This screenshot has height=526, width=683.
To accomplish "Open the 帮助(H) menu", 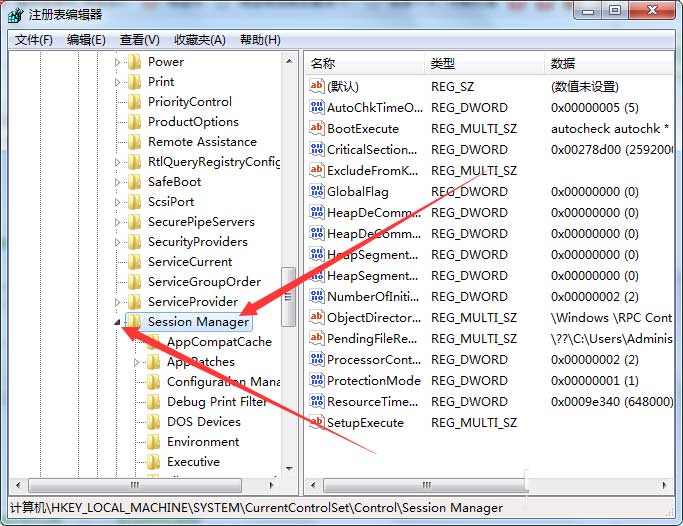I will click(260, 40).
